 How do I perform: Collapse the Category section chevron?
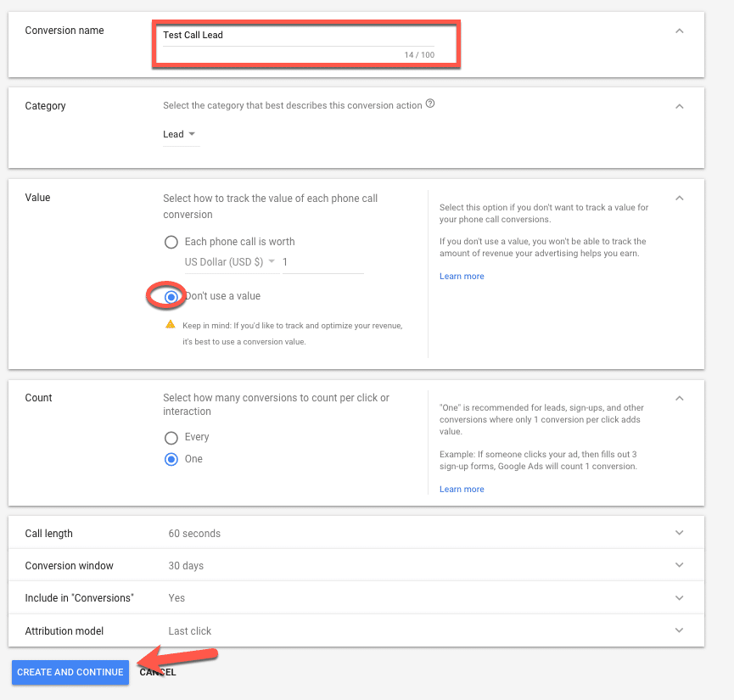pos(679,106)
